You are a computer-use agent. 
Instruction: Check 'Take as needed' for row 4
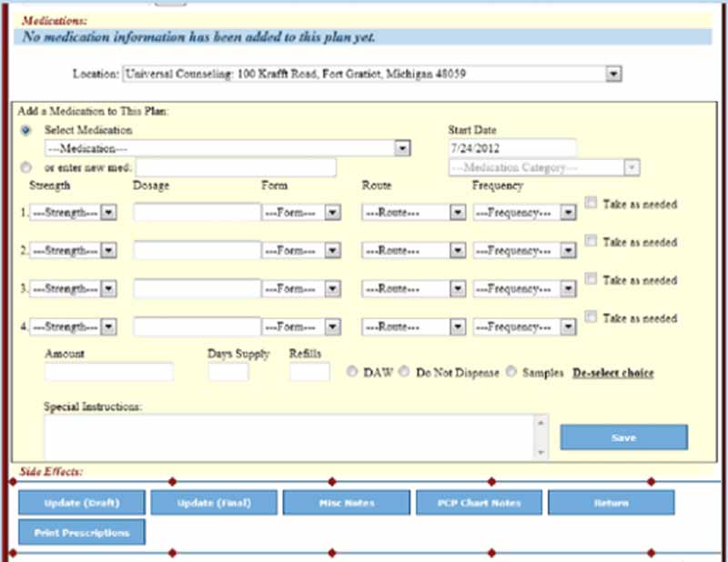click(591, 317)
